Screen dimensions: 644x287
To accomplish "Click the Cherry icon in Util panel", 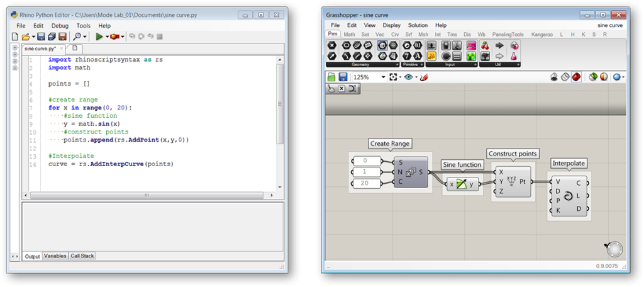I will [485, 45].
